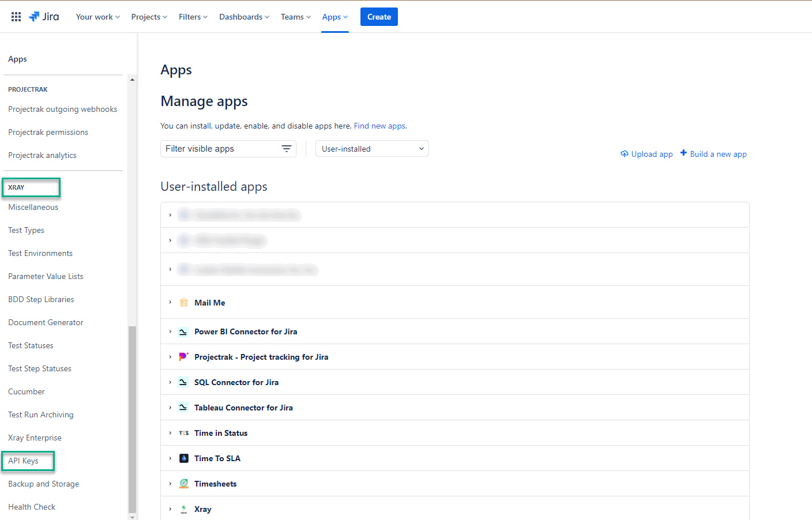Click the Upload app button
This screenshot has width=812, height=520.
[x=646, y=153]
